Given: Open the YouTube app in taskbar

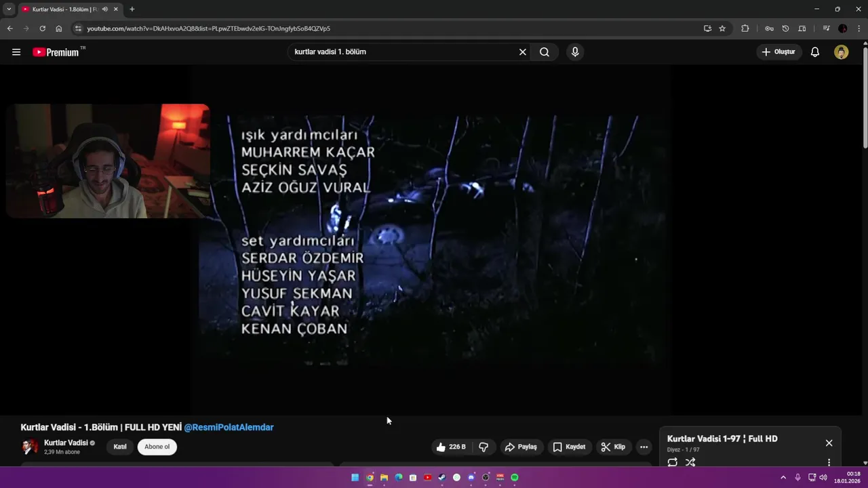Looking at the screenshot, I should coord(427,477).
